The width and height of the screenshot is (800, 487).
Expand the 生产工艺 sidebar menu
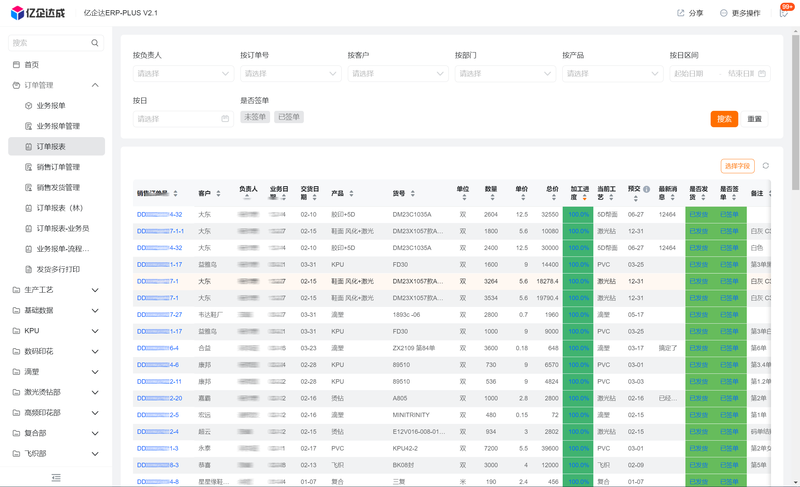click(x=55, y=290)
